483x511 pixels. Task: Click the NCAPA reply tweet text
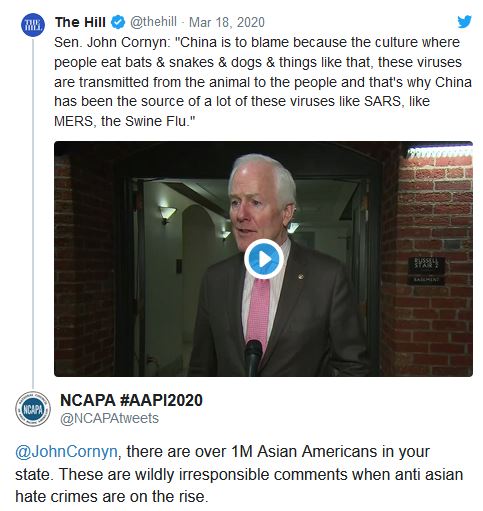(239, 474)
